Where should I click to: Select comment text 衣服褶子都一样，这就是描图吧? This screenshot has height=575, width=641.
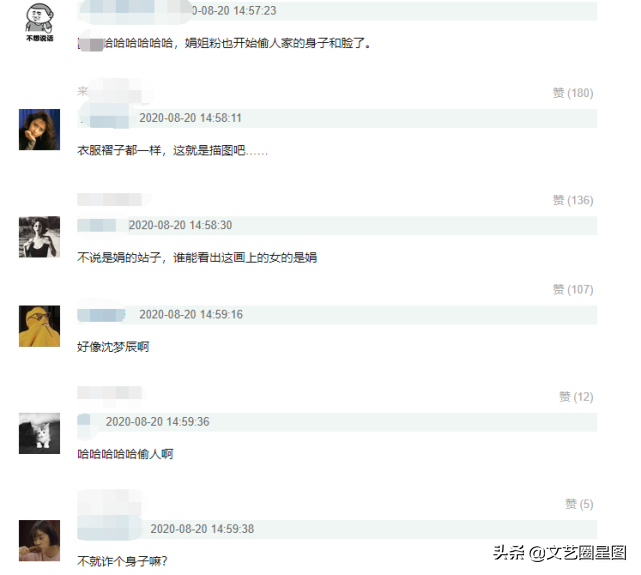[161, 150]
